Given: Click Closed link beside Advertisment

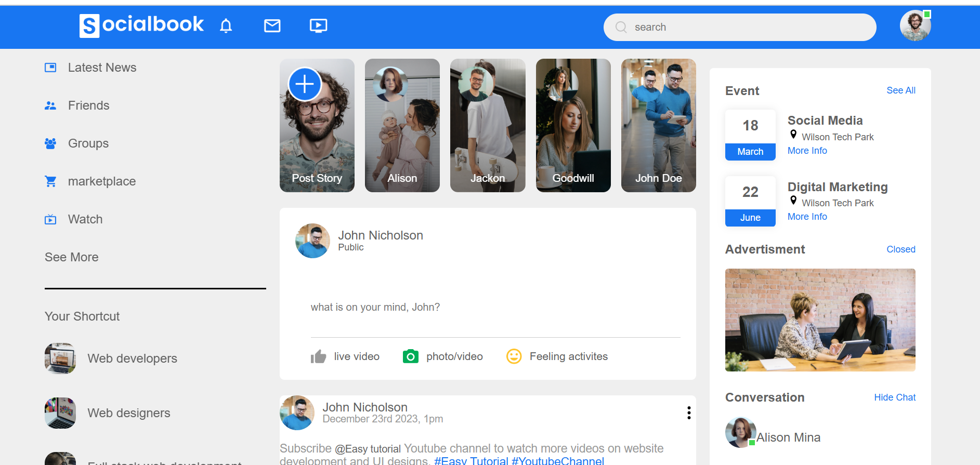Looking at the screenshot, I should pos(901,249).
